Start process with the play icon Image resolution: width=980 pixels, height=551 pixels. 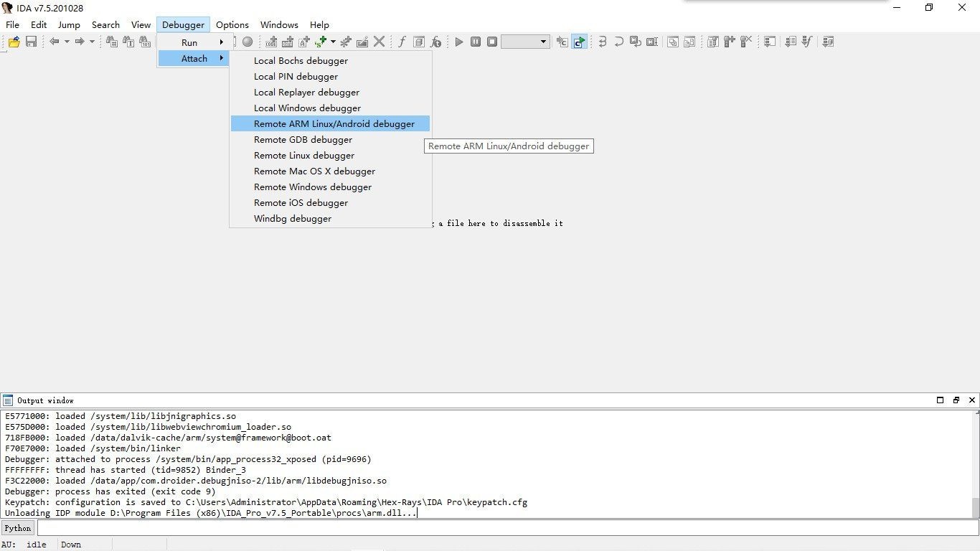(x=459, y=42)
